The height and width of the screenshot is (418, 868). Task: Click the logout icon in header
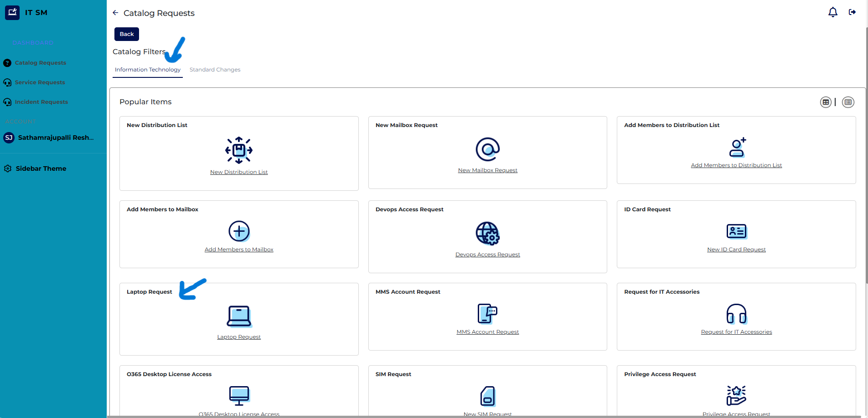tap(852, 12)
